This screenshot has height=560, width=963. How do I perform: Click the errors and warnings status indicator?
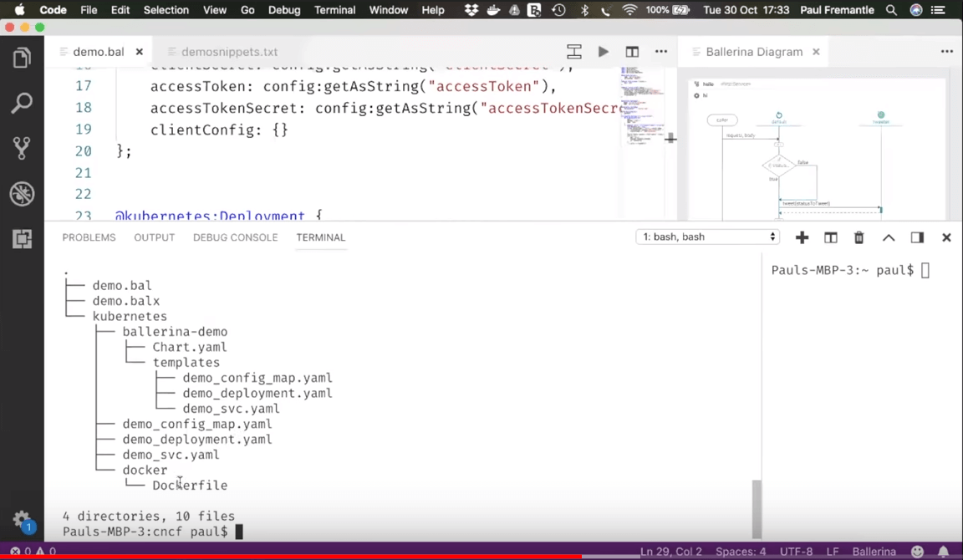click(x=33, y=551)
